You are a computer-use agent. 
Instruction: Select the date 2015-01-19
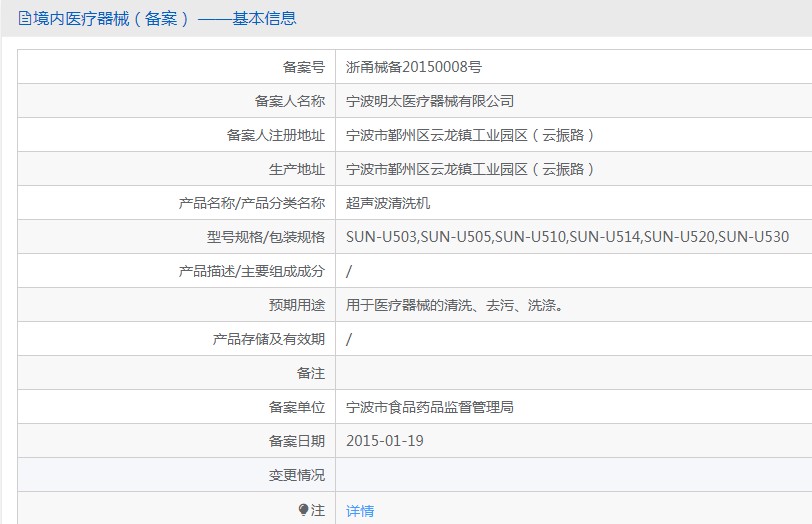[385, 441]
